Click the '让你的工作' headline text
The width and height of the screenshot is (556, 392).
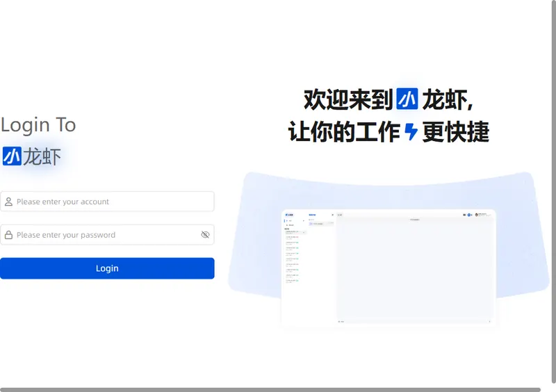344,131
